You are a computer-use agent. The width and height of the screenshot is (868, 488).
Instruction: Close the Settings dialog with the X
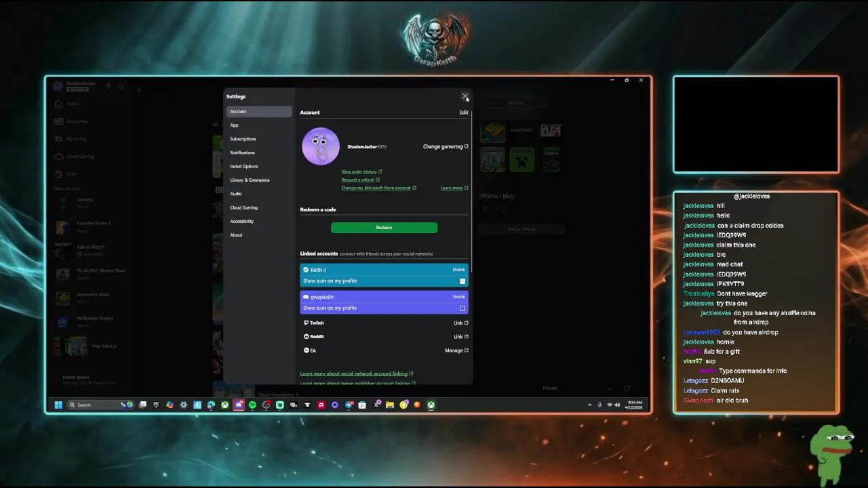(465, 96)
